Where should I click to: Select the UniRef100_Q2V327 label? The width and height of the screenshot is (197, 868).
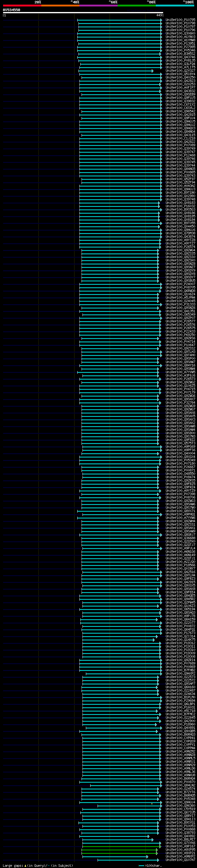pyautogui.click(x=180, y=71)
